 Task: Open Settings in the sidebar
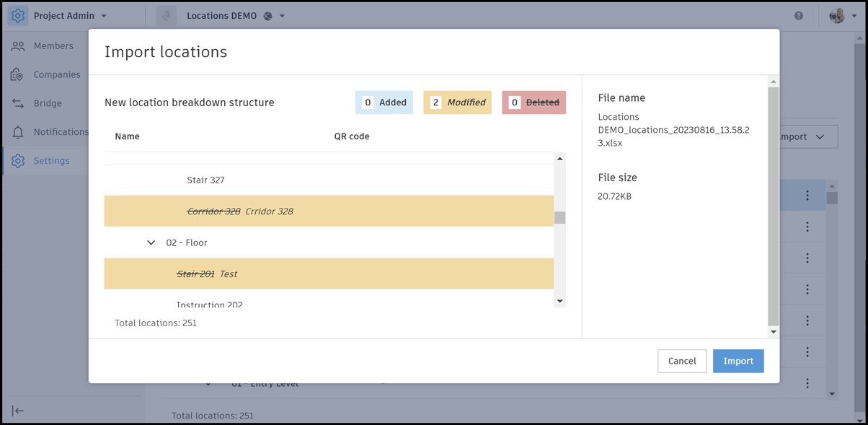click(x=51, y=161)
